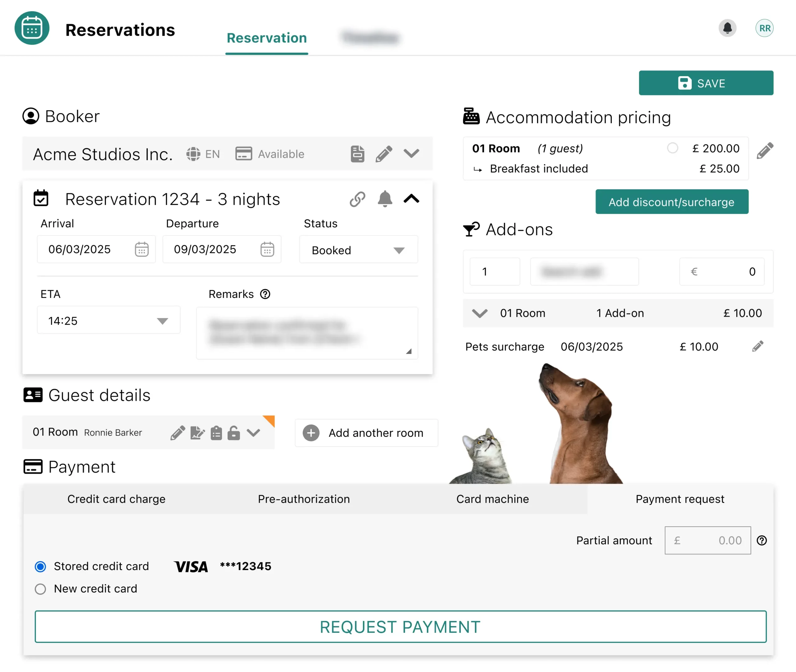Viewport: 796px width, 672px height.
Task: Expand the 01 Room add-on row
Action: tap(479, 313)
